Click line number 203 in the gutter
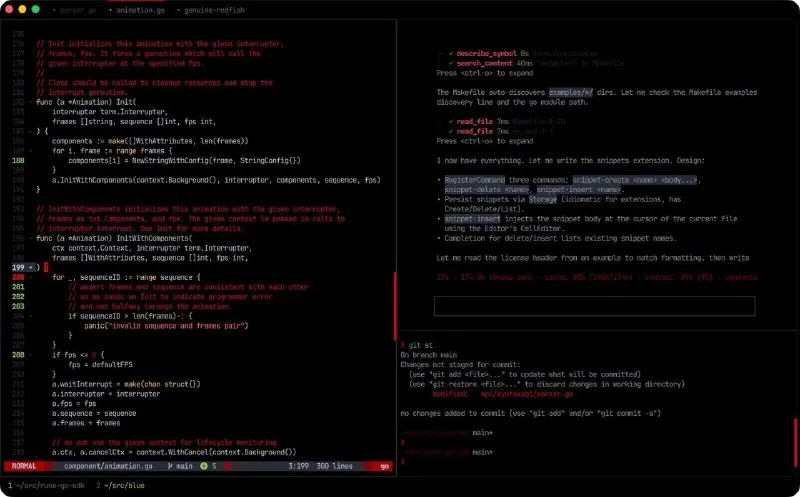This screenshot has width=800, height=497. pyautogui.click(x=18, y=306)
